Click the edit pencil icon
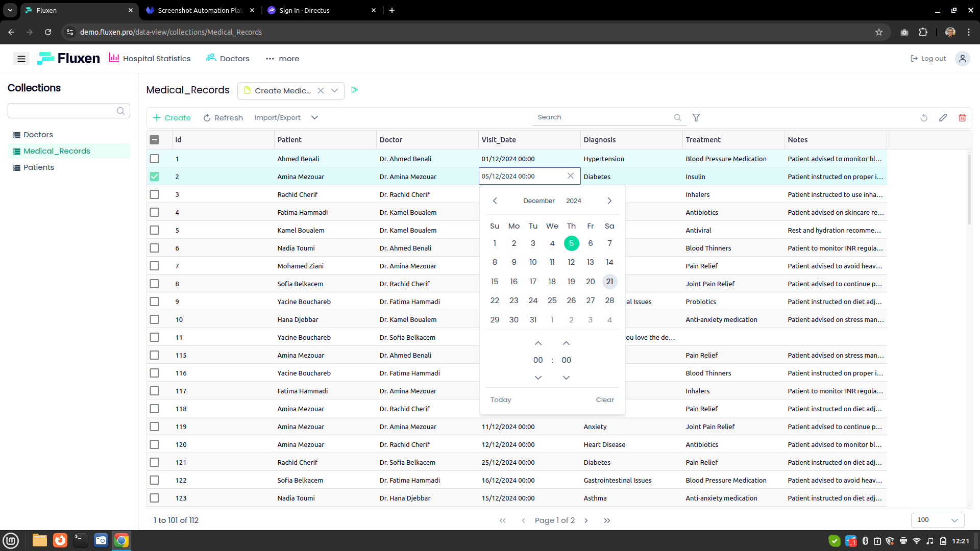The width and height of the screenshot is (980, 551). [943, 118]
